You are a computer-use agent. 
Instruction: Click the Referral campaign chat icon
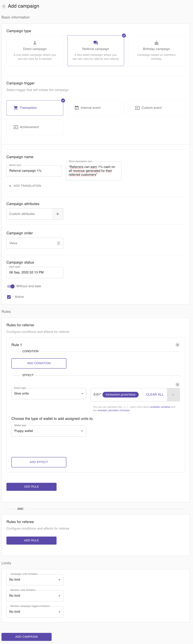(x=96, y=43)
